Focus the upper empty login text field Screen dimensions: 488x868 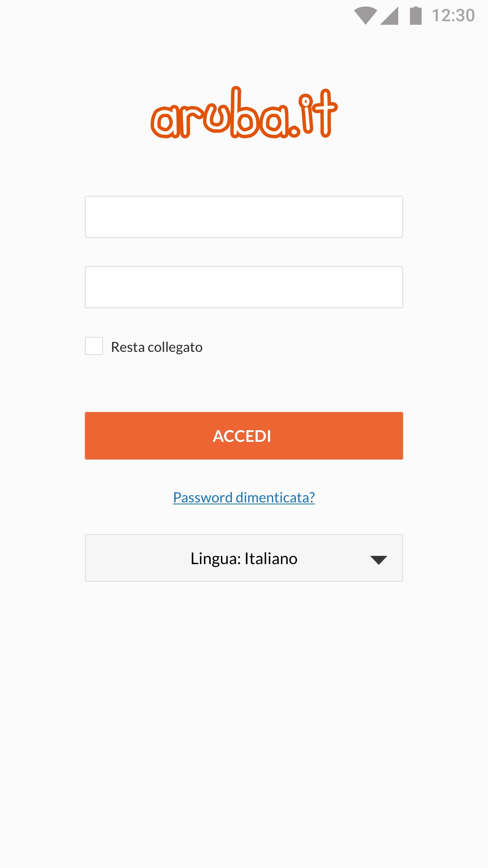pos(244,217)
